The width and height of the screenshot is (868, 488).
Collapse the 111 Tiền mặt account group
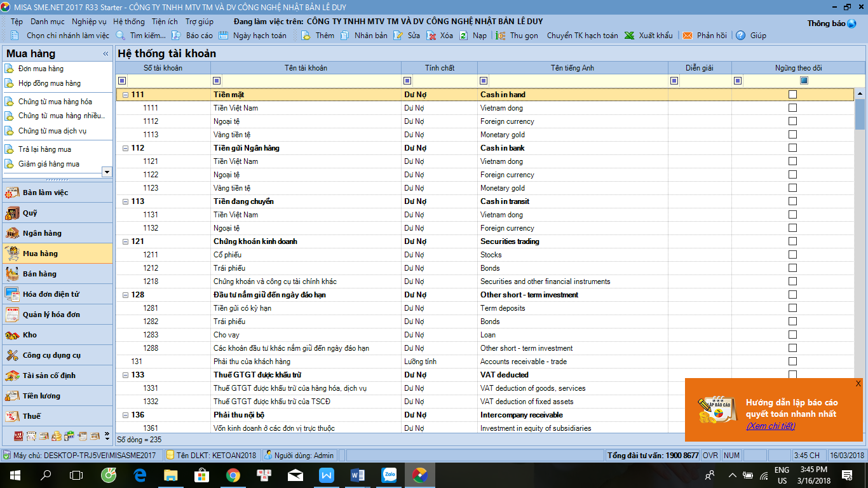pos(125,95)
